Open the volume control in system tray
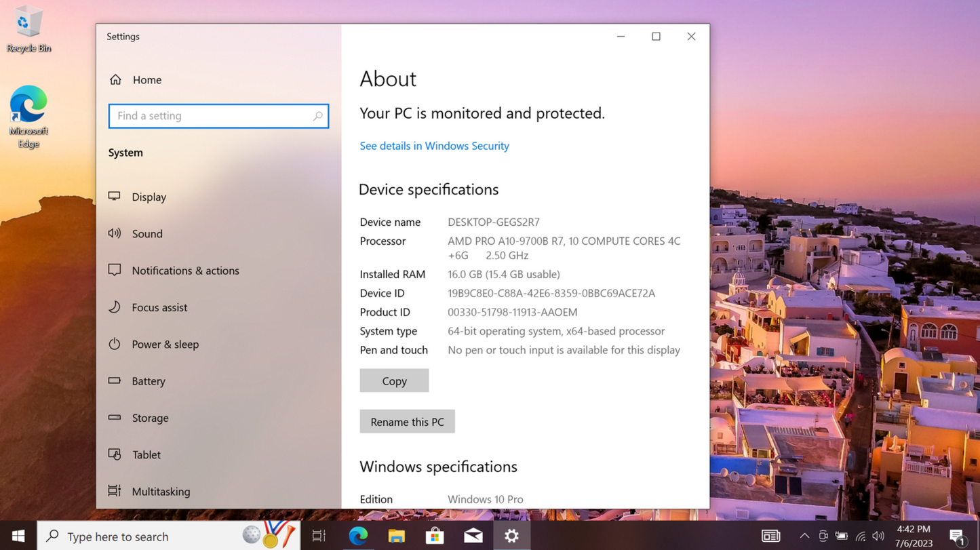 tap(878, 535)
